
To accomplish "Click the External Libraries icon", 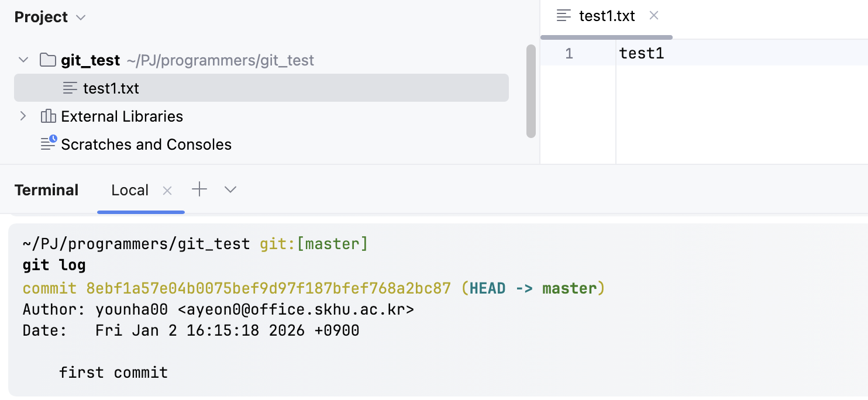I will pos(48,116).
